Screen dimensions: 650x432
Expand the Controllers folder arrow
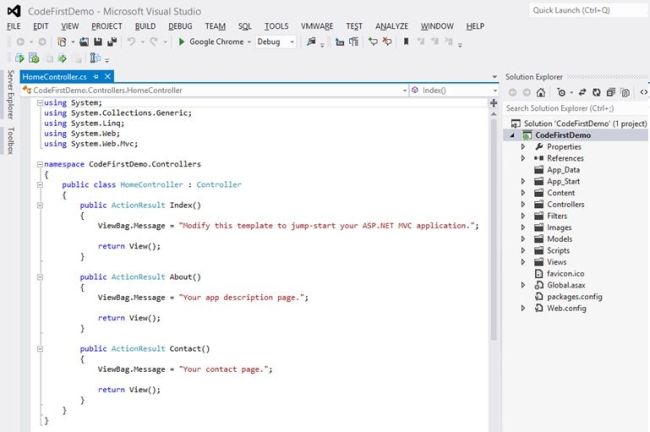[523, 204]
